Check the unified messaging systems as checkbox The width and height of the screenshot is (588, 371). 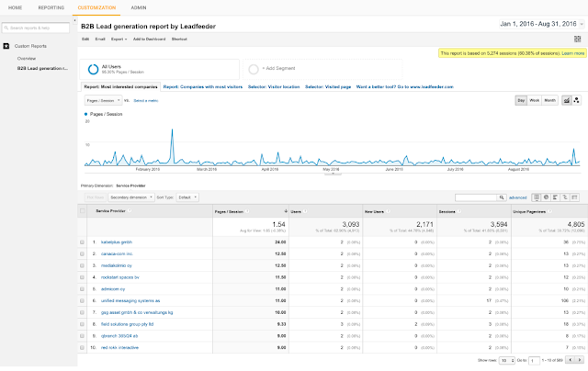pos(82,301)
